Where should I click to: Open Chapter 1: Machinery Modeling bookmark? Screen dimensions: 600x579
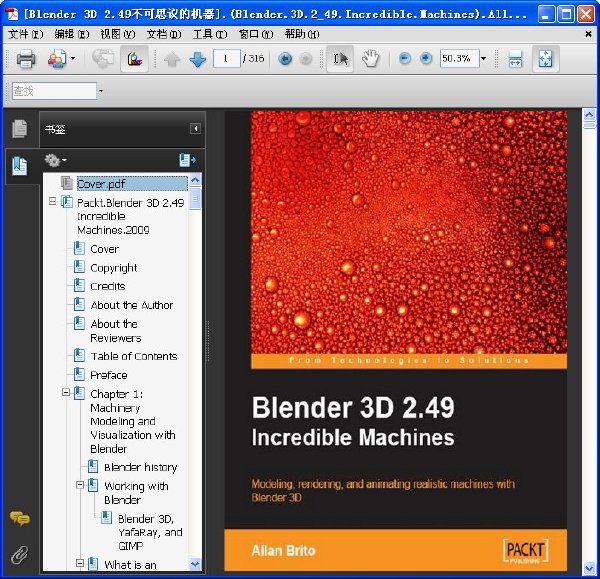[x=133, y=421]
